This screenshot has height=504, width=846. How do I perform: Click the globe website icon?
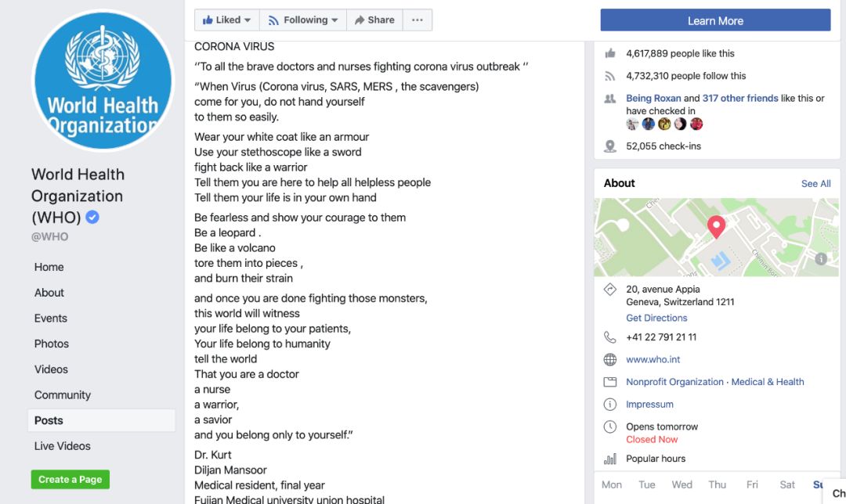tap(610, 360)
